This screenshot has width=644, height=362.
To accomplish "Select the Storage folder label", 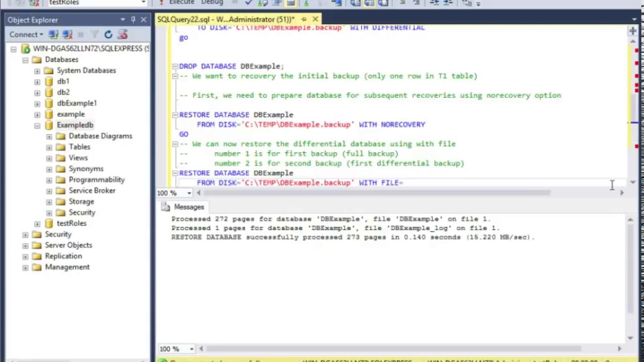I will click(x=82, y=202).
